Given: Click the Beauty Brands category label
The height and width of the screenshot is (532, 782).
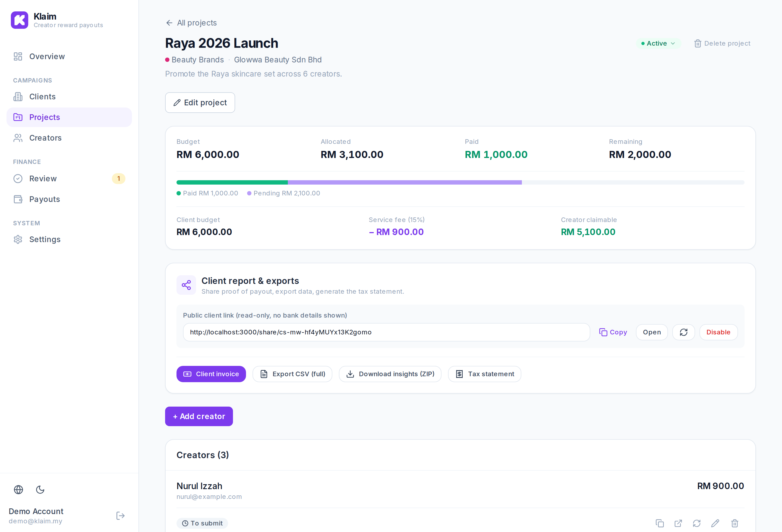Looking at the screenshot, I should 197,60.
